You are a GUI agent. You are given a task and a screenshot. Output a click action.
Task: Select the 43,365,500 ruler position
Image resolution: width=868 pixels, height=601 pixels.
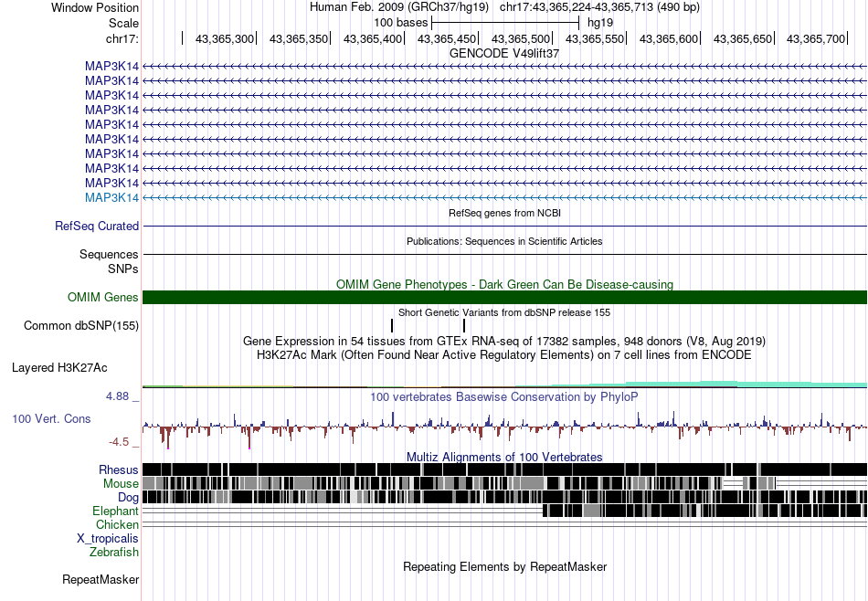[521, 38]
